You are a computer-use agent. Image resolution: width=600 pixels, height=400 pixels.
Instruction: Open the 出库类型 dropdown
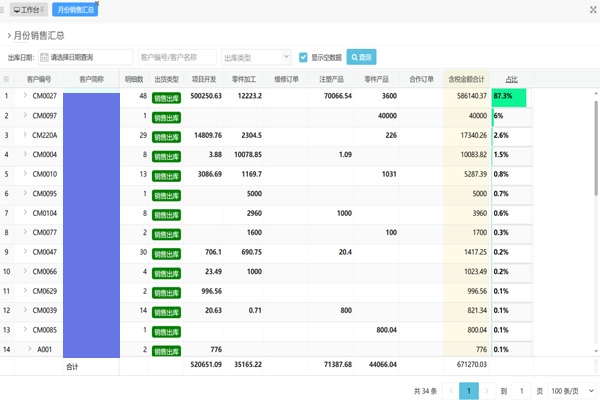pyautogui.click(x=256, y=57)
